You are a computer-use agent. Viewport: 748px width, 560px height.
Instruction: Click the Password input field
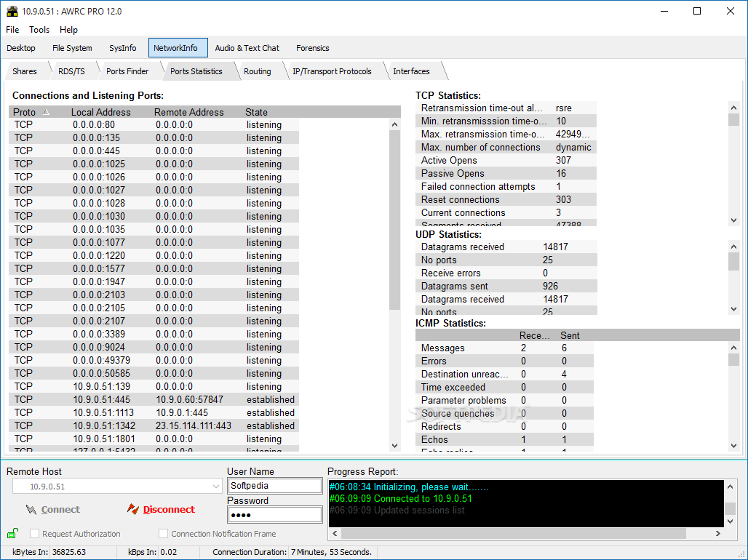(x=275, y=515)
